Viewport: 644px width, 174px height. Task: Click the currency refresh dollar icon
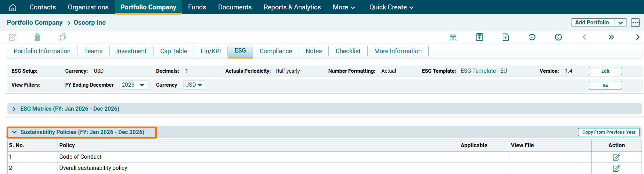[x=558, y=37]
